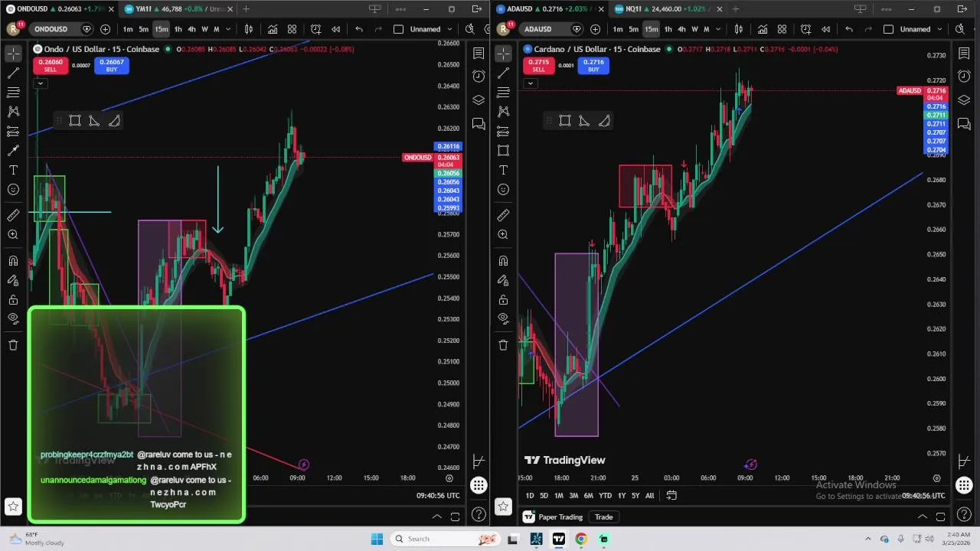Image resolution: width=980 pixels, height=551 pixels.
Task: Toggle magnet mode in ADAUSD window
Action: point(503,261)
